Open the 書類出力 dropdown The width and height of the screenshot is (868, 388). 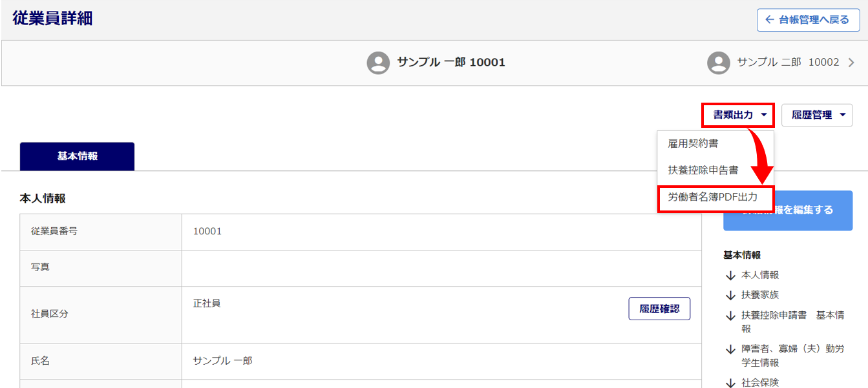click(x=738, y=115)
